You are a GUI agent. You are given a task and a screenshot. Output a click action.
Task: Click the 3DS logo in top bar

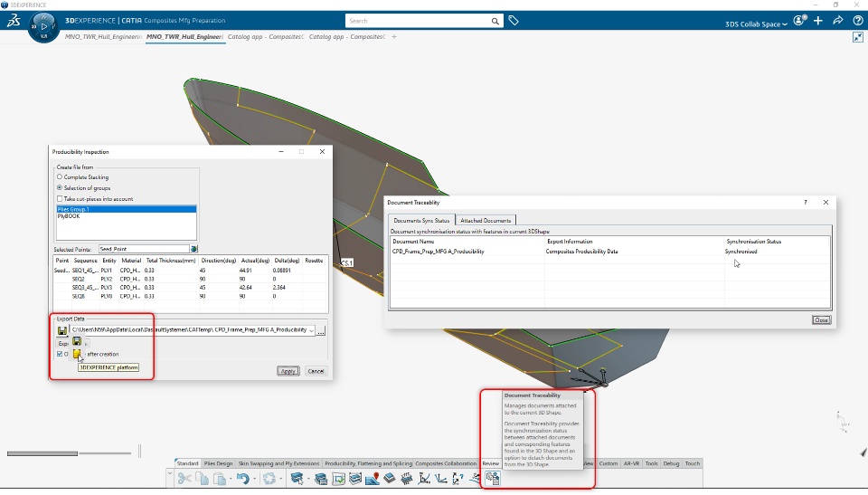[14, 21]
